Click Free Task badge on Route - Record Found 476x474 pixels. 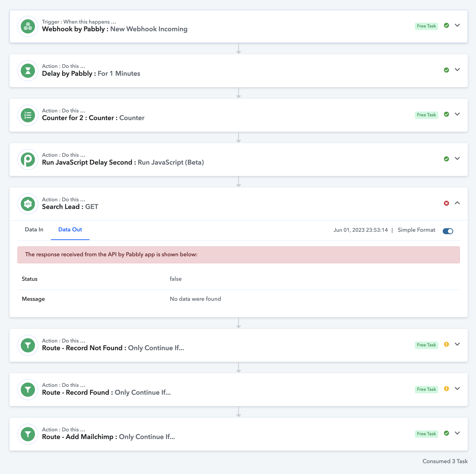coord(426,389)
